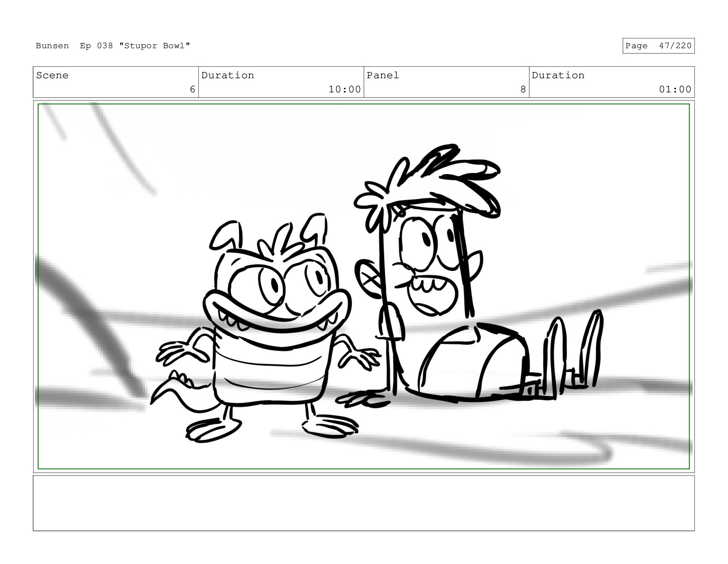The width and height of the screenshot is (728, 564).
Task: Click the header text Bunsen Ep 038 "Stupor Bowl"
Action: [113, 46]
